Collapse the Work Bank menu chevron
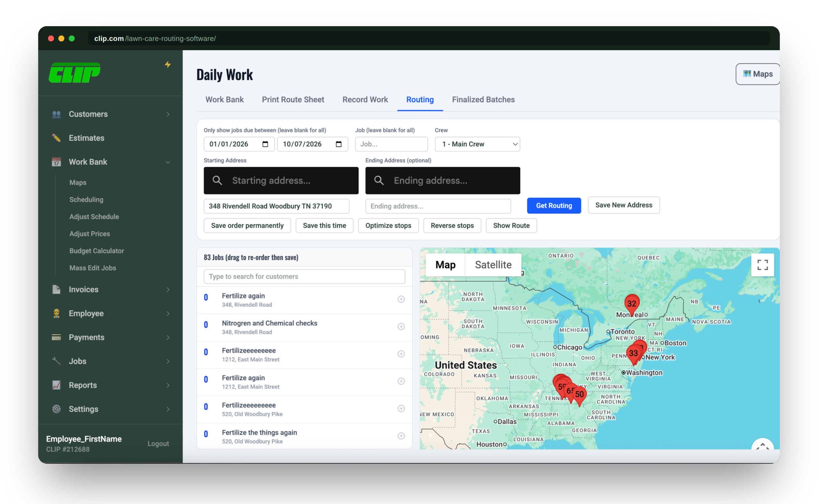 [x=168, y=162]
